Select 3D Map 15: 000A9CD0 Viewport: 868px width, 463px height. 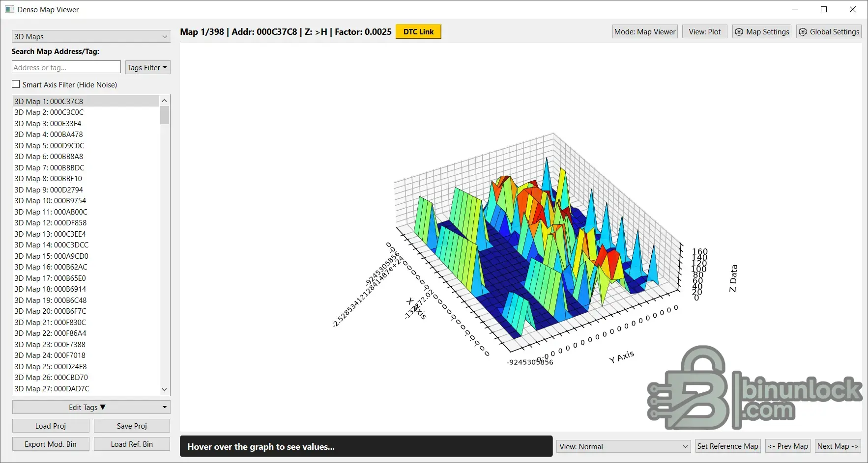[86, 256]
